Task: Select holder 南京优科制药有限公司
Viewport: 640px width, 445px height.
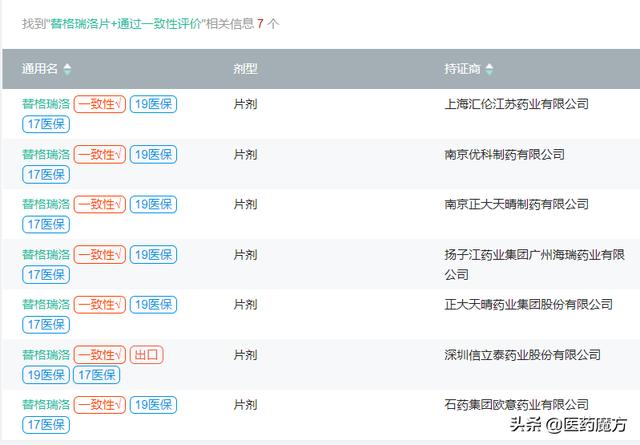Action: tap(504, 154)
